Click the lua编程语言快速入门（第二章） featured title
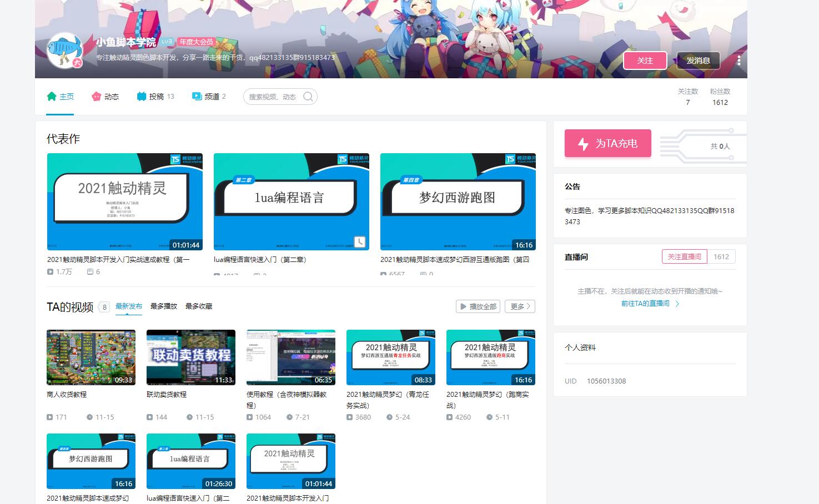 tap(260, 259)
